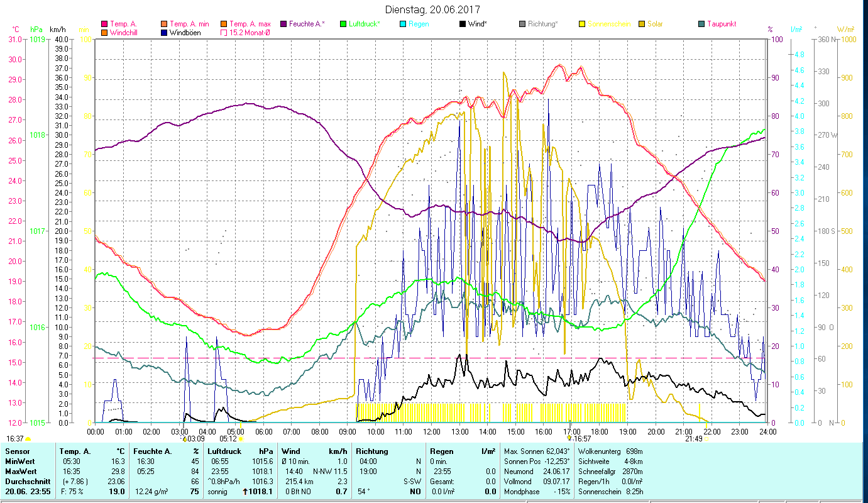Image resolution: width=868 pixels, height=503 pixels.
Task: Click the 'Luftdruck' column header
Action: click(225, 451)
